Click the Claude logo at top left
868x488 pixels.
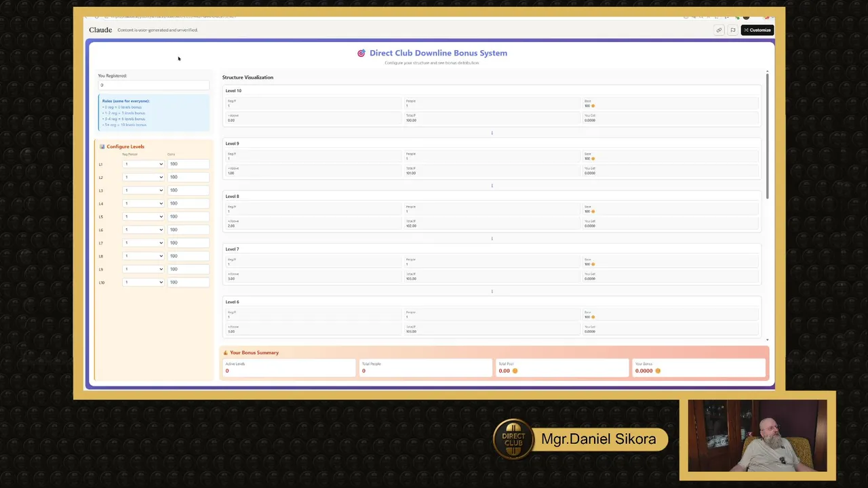(100, 30)
